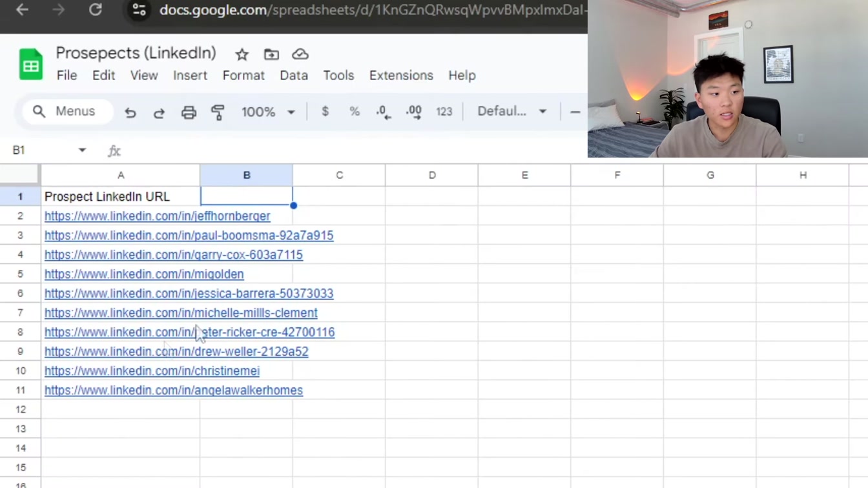Select column E header
Screen dimensions: 868x488
point(524,175)
